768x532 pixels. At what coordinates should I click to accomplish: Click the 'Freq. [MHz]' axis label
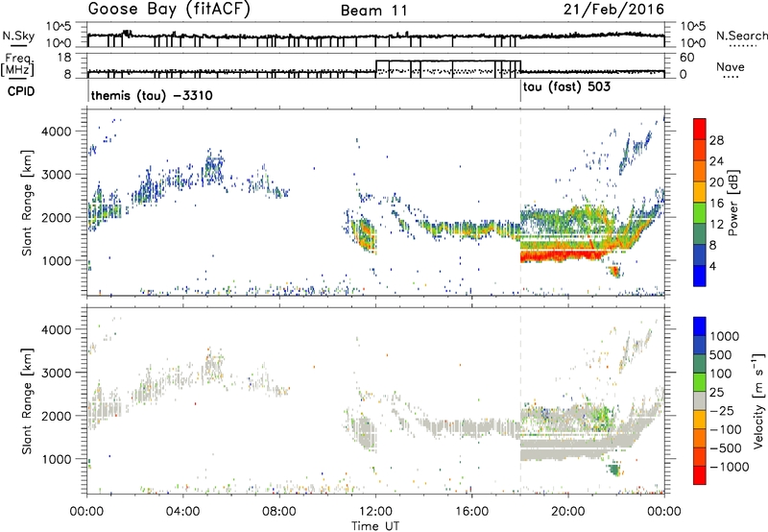click(17, 64)
